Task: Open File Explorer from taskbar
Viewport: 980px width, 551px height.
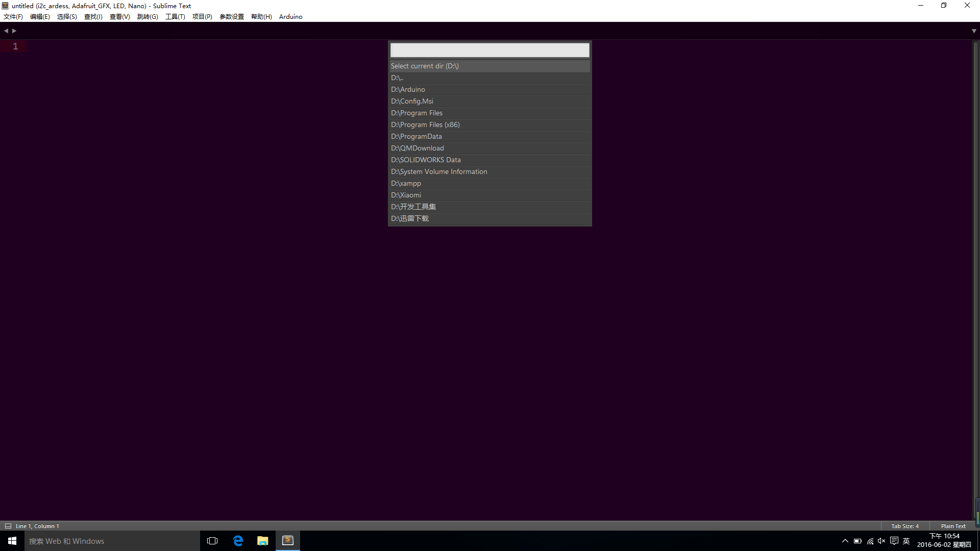Action: pyautogui.click(x=262, y=541)
